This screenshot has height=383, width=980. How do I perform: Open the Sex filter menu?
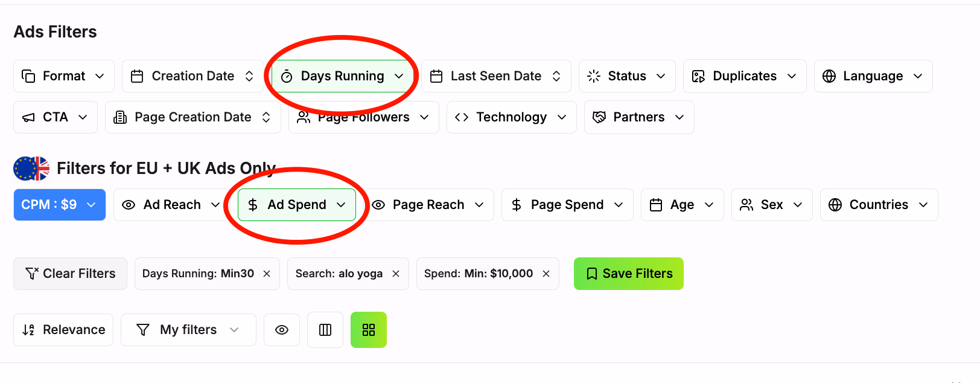pos(771,205)
